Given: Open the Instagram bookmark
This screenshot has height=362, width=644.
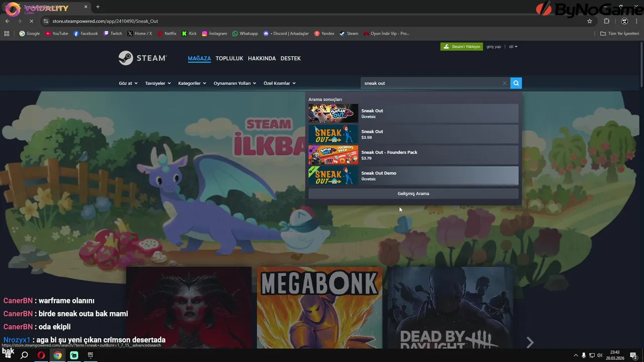Looking at the screenshot, I should [214, 34].
